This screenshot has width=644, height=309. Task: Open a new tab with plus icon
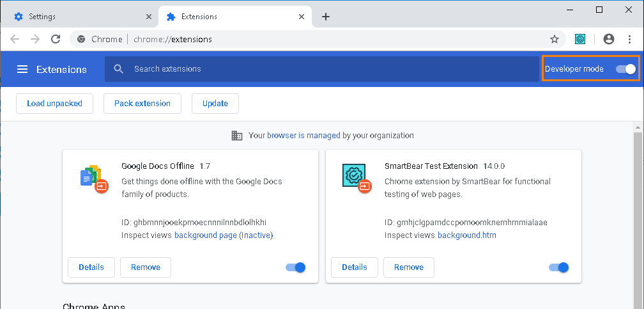(326, 17)
